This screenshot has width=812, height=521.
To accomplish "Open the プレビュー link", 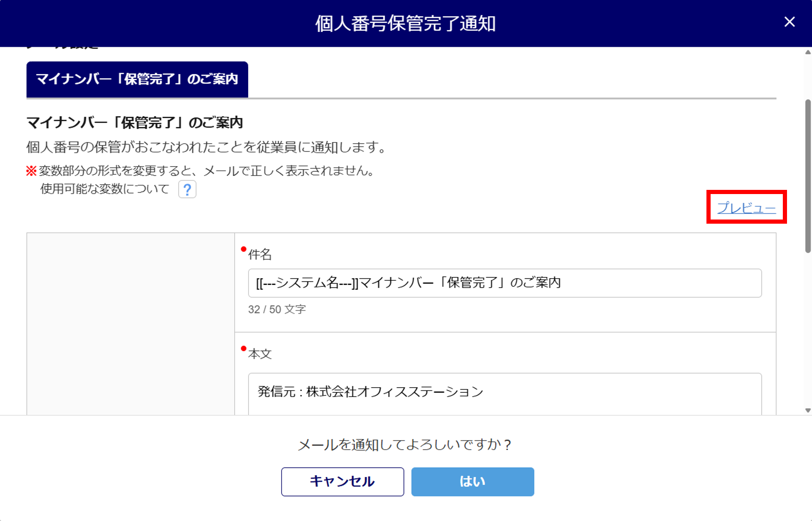I will point(746,208).
